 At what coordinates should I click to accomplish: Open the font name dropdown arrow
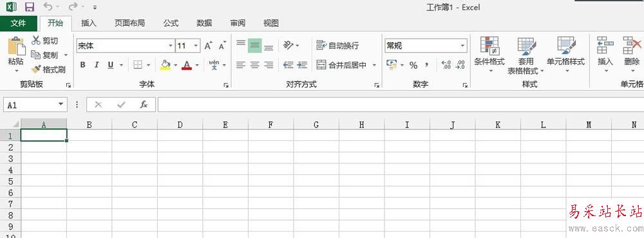tap(171, 46)
